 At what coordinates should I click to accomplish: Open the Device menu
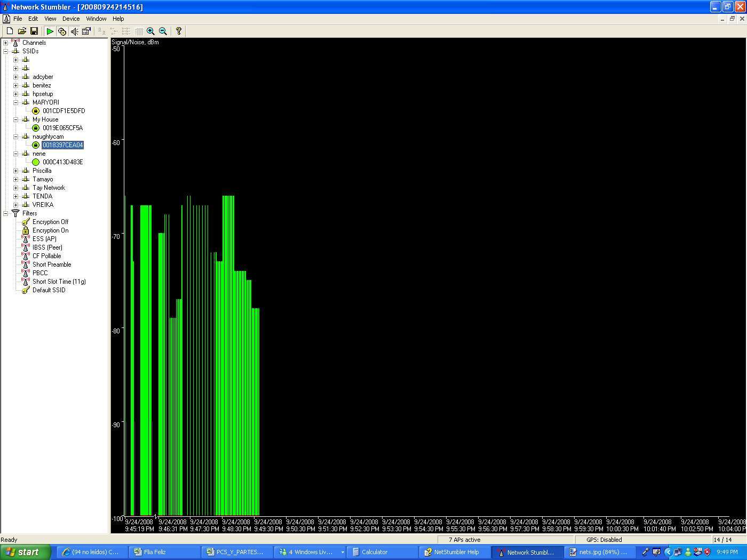pyautogui.click(x=71, y=19)
